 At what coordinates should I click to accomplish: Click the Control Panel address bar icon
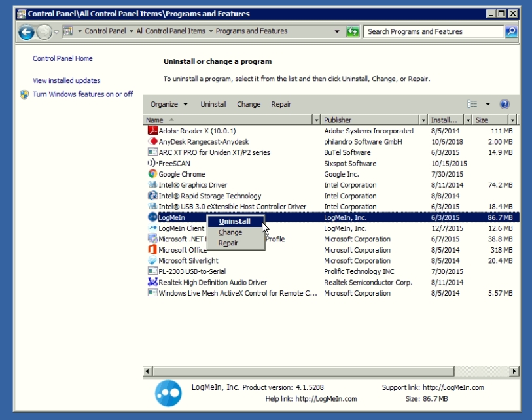click(x=68, y=31)
